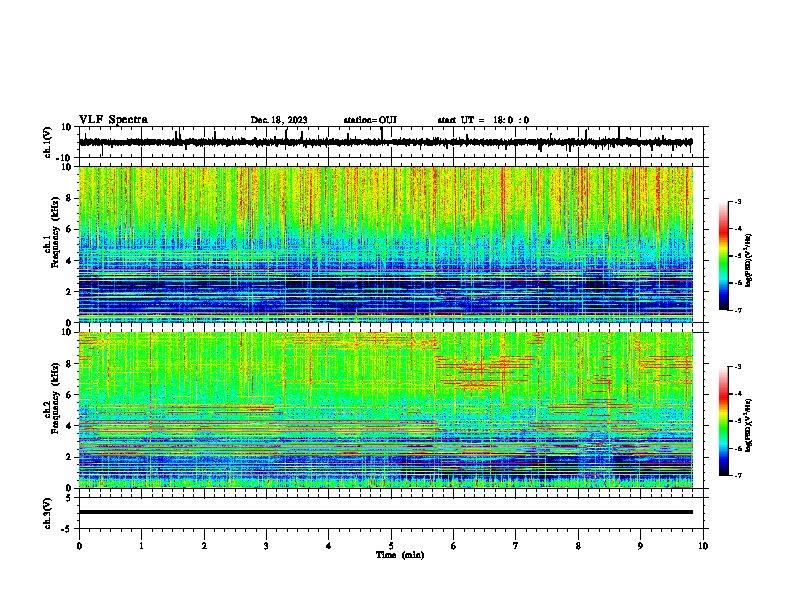Click time axis tick label "6"

click(x=454, y=546)
